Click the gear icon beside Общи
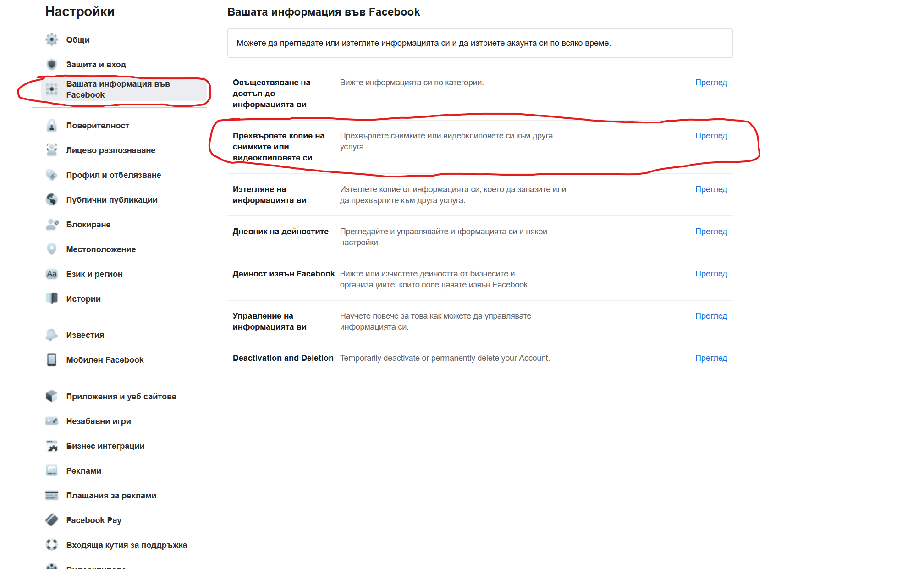The image size is (924, 569). point(52,39)
